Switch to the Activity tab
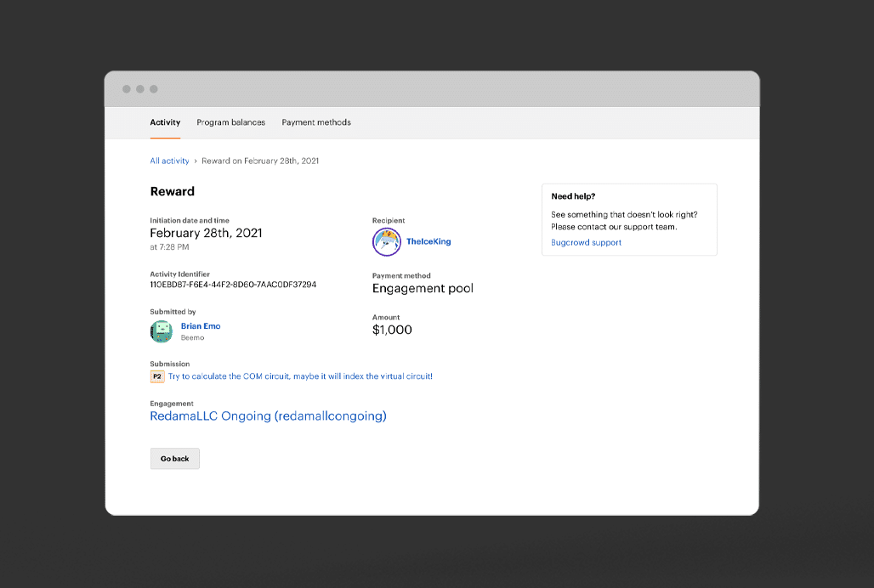Image resolution: width=874 pixels, height=588 pixels. click(x=165, y=122)
